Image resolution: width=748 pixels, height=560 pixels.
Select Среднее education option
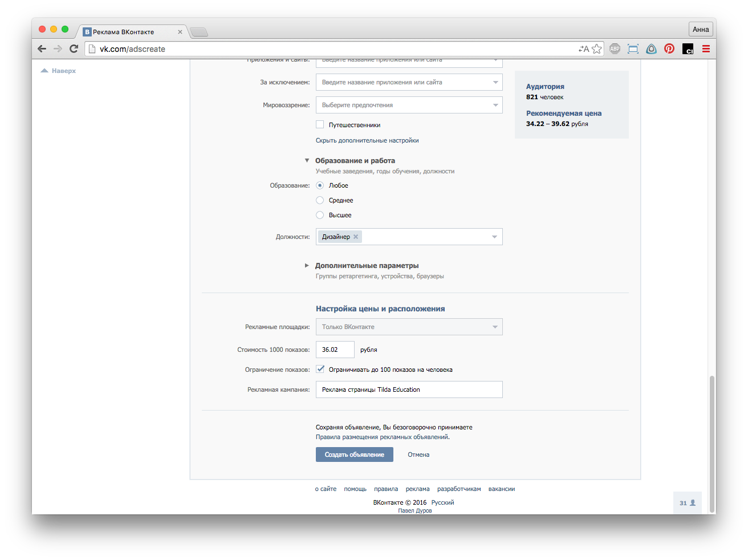[x=320, y=200]
